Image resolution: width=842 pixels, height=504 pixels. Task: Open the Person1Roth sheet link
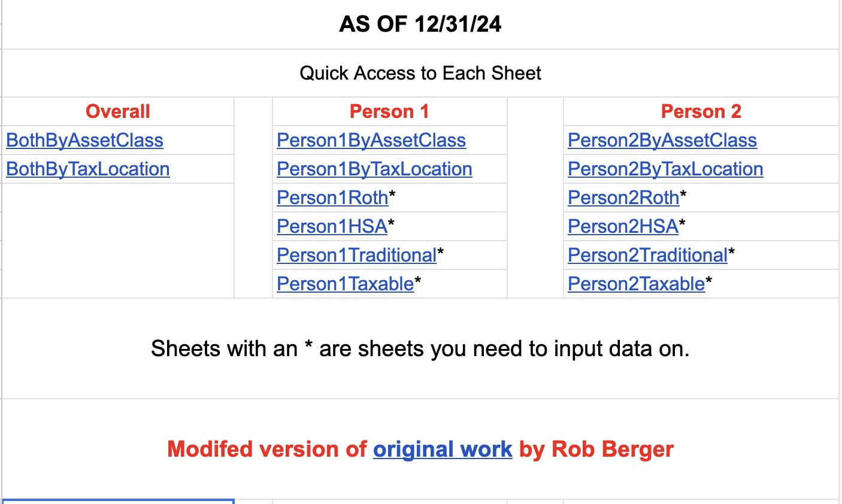(x=332, y=198)
